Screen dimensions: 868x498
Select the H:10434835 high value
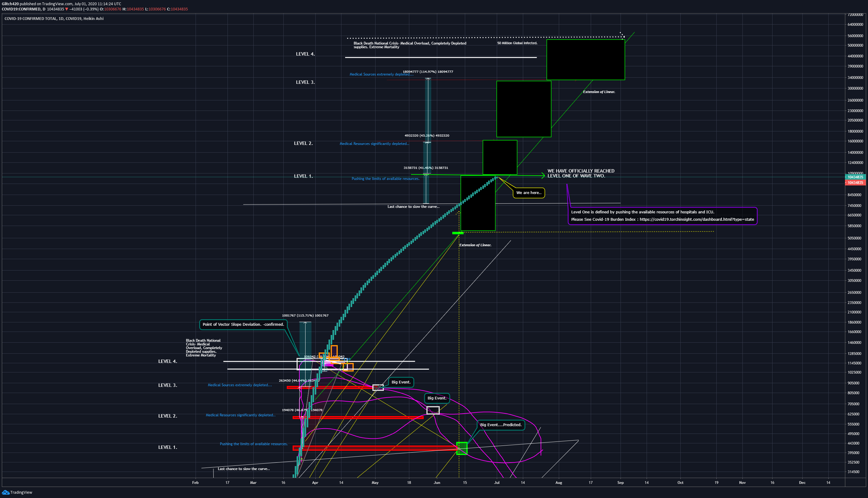[133, 9]
